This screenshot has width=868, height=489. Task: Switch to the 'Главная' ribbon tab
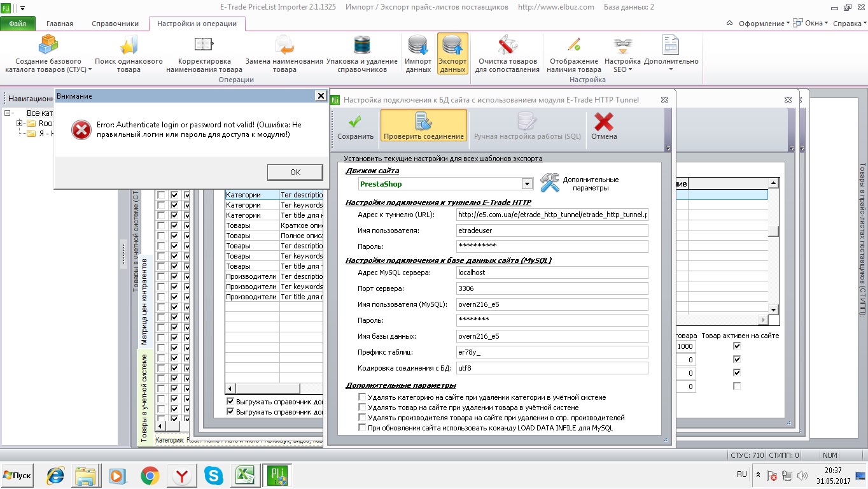60,24
